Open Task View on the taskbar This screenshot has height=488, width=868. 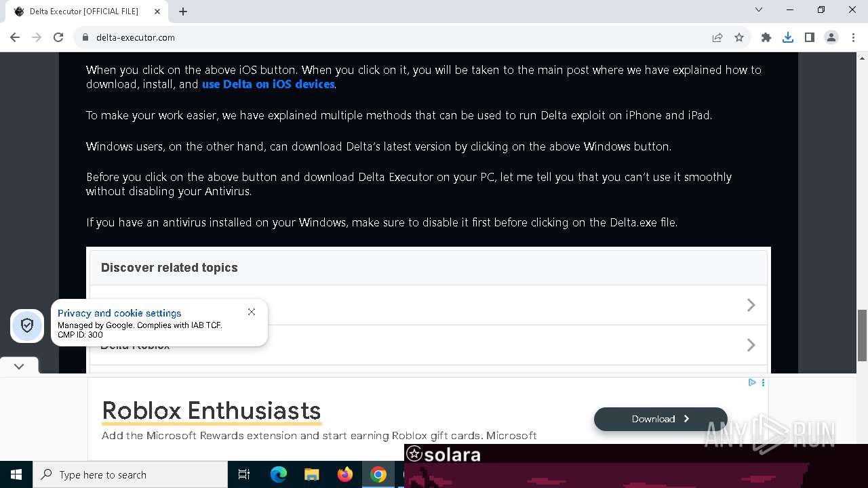pos(244,474)
